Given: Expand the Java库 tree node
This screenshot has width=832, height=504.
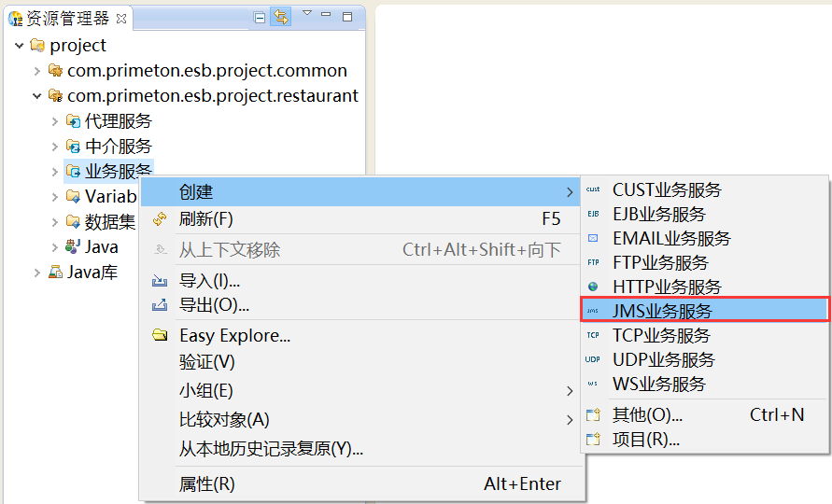Looking at the screenshot, I should [37, 273].
